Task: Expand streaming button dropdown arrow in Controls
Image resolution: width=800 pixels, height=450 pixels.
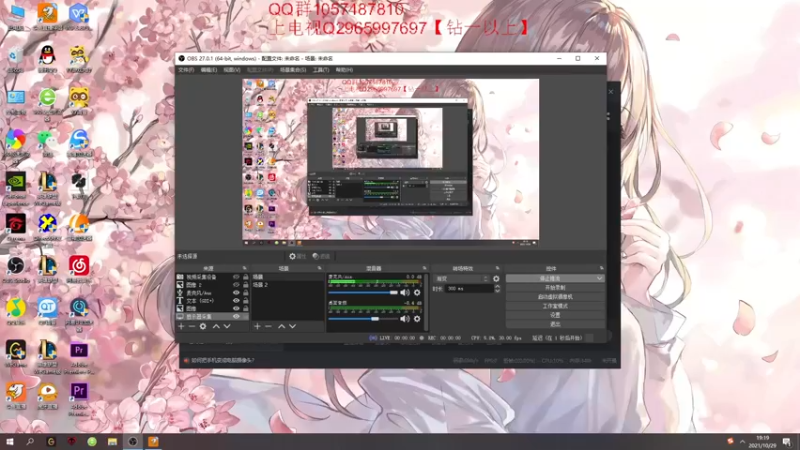Action: pos(599,278)
